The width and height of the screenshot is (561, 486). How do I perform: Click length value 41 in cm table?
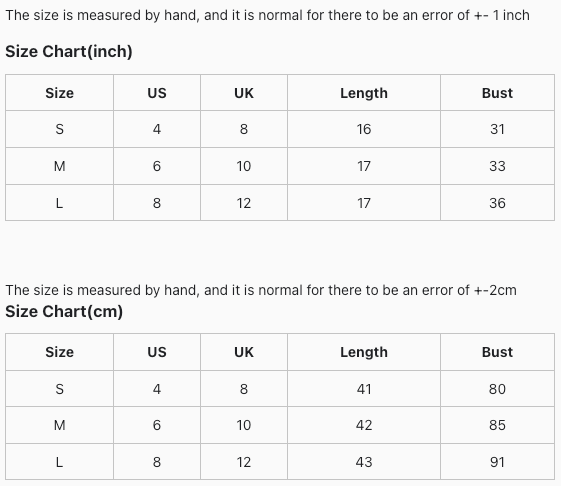(x=364, y=389)
